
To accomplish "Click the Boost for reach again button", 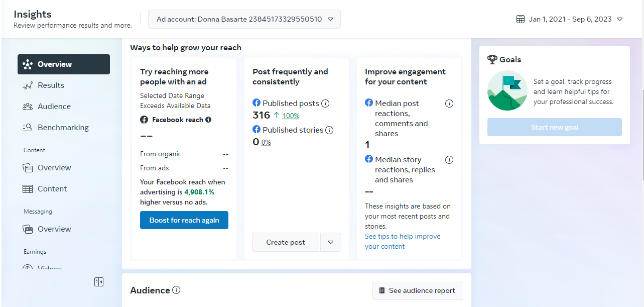I will click(x=184, y=220).
